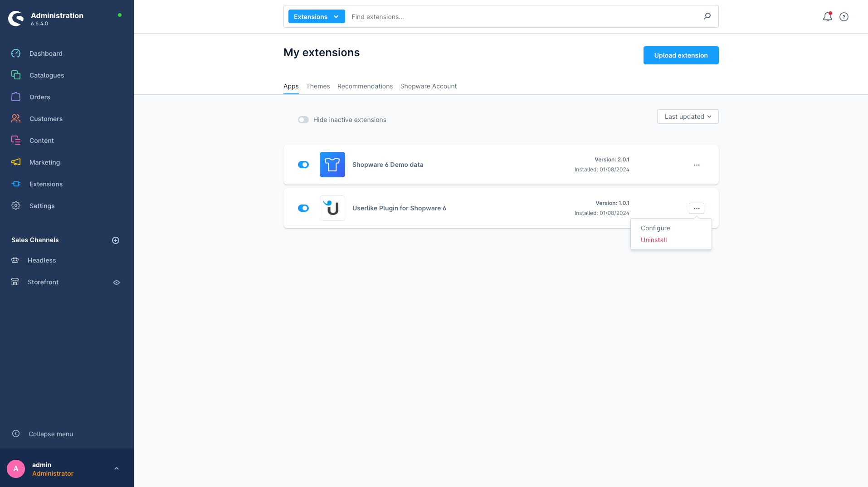Add a new sales channel with the plus icon
Image resolution: width=868 pixels, height=487 pixels.
(116, 240)
